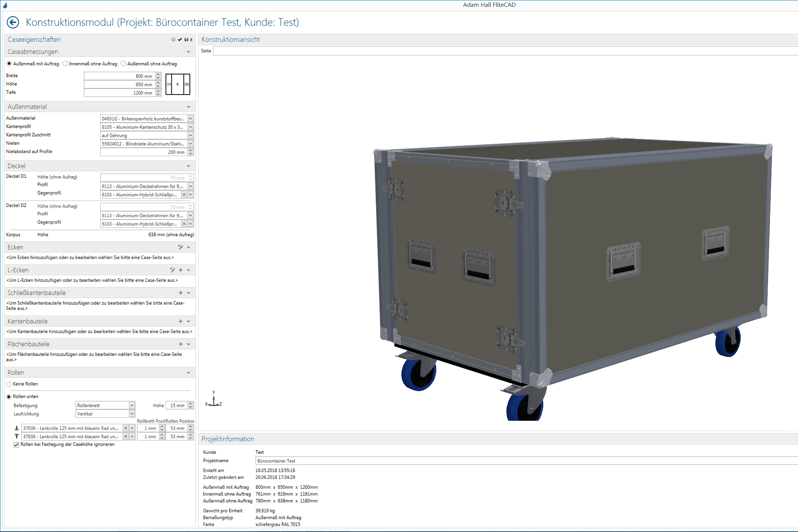The height and width of the screenshot is (532, 798).
Task: Collapse the Flächenbauteile section chevron
Action: pos(189,344)
